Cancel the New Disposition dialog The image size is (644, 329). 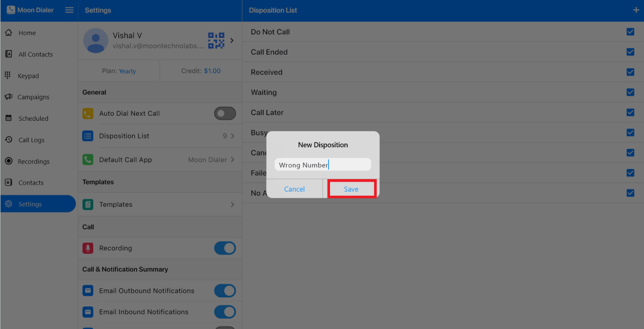tap(294, 189)
